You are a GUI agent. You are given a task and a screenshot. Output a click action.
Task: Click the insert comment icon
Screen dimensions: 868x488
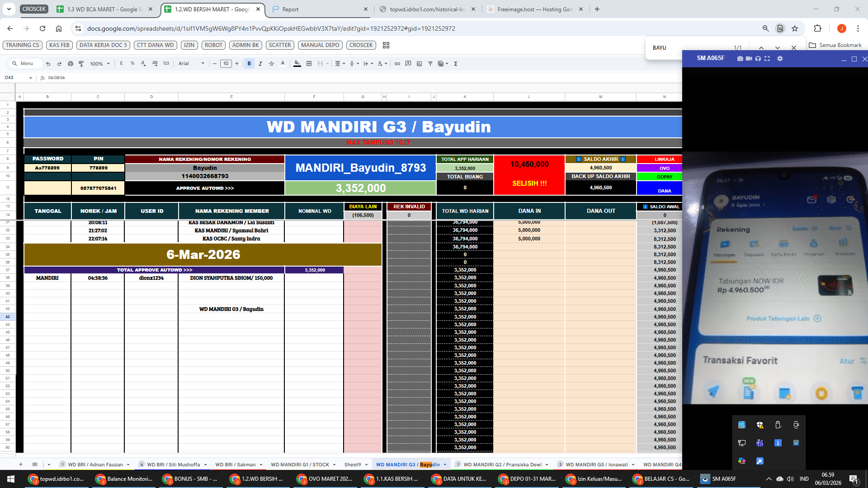coord(408,64)
